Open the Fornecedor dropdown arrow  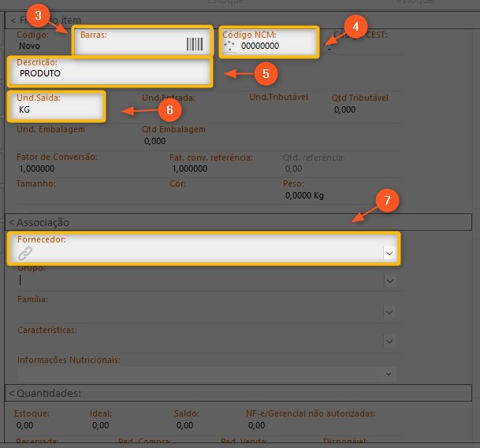tap(389, 253)
